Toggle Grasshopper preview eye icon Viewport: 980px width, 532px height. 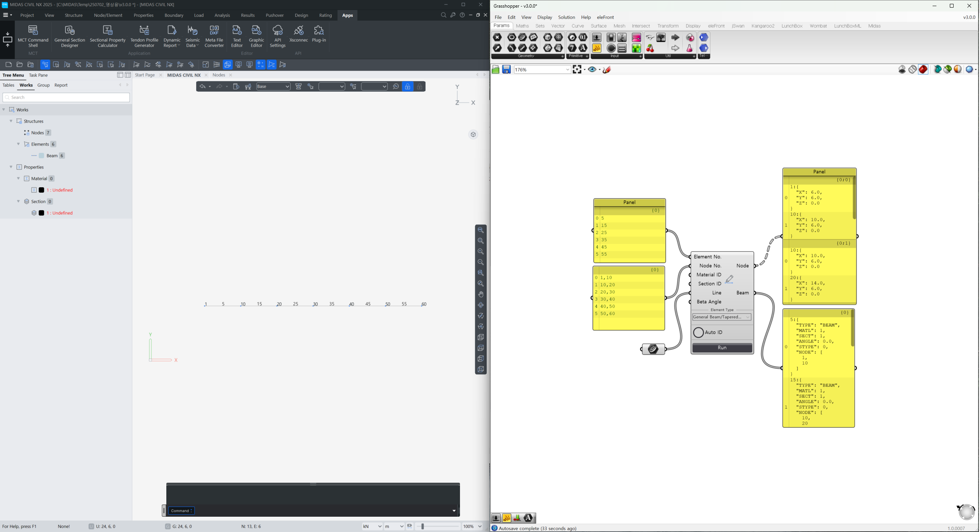[x=593, y=70]
